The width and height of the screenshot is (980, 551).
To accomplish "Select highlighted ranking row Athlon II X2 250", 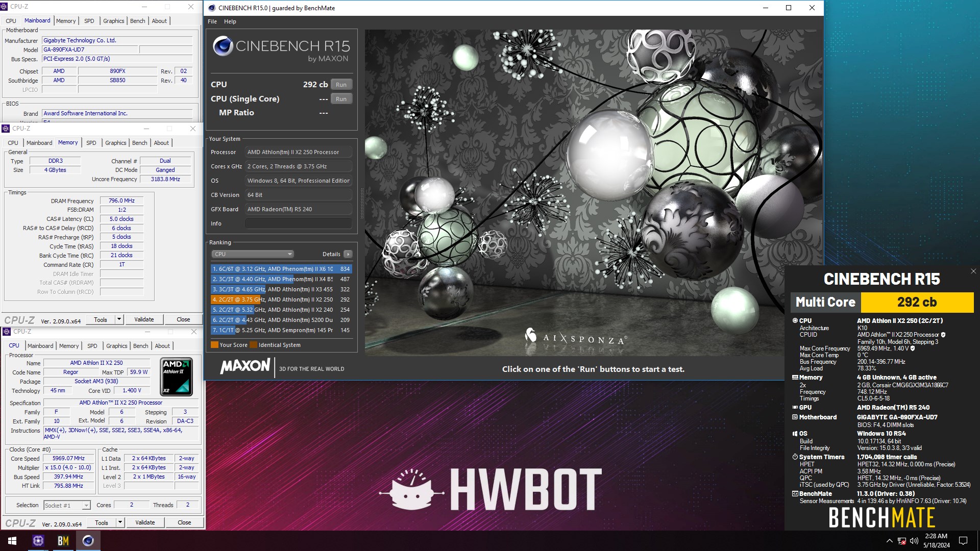I will pyautogui.click(x=281, y=299).
